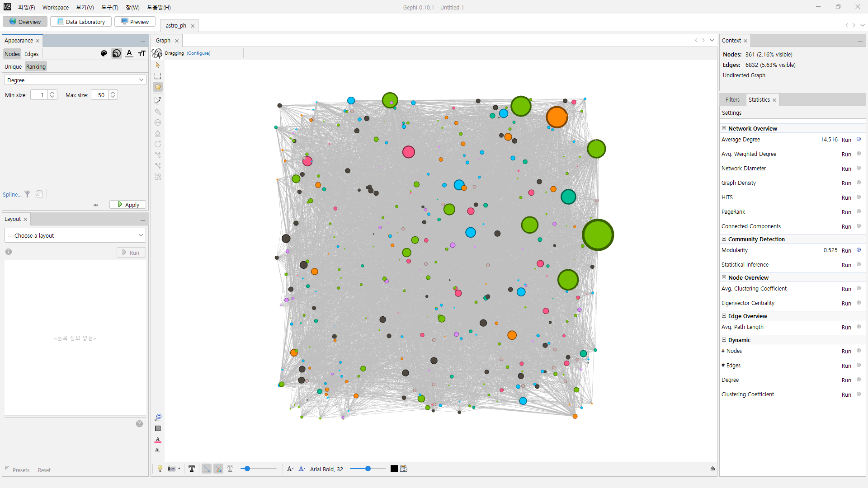This screenshot has height=488, width=868.
Task: Take a screenshot with the camera icon
Action: (x=172, y=469)
